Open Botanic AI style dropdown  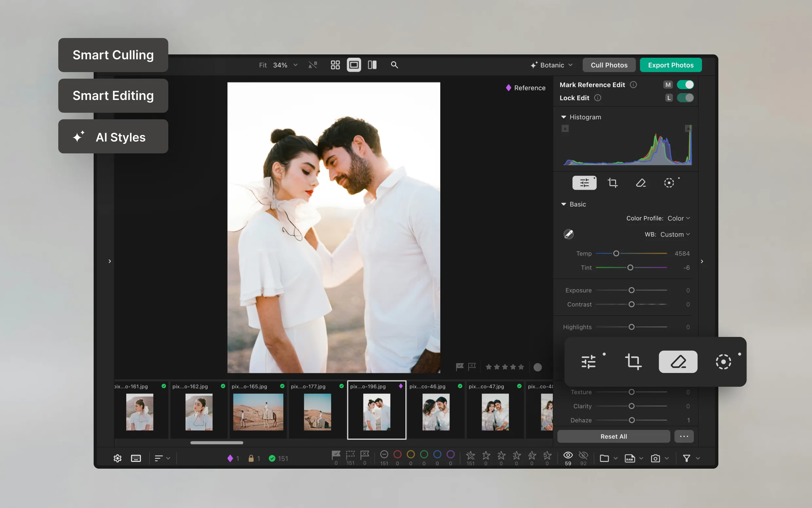[552, 65]
